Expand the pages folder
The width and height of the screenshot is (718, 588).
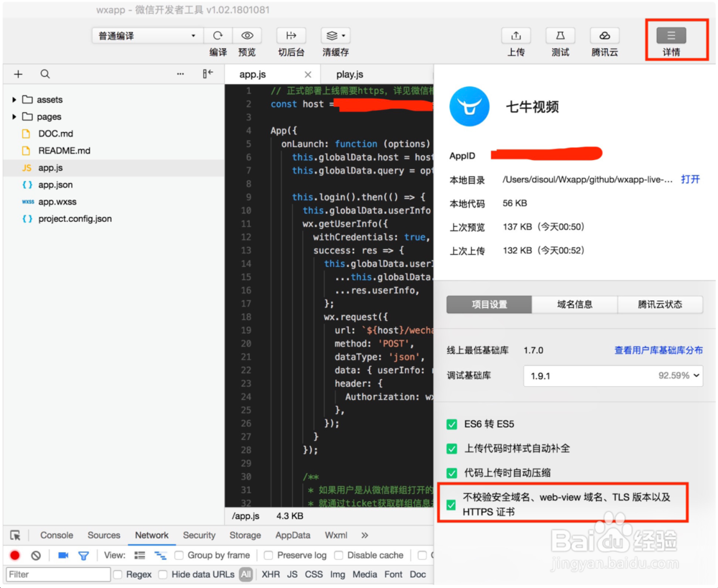click(14, 117)
